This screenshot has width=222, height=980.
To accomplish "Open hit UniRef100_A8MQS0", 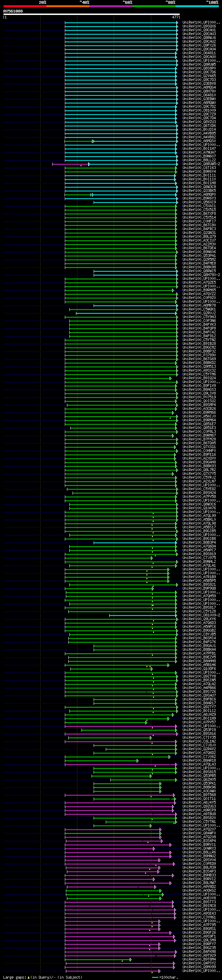I will pyautogui.click(x=199, y=141).
